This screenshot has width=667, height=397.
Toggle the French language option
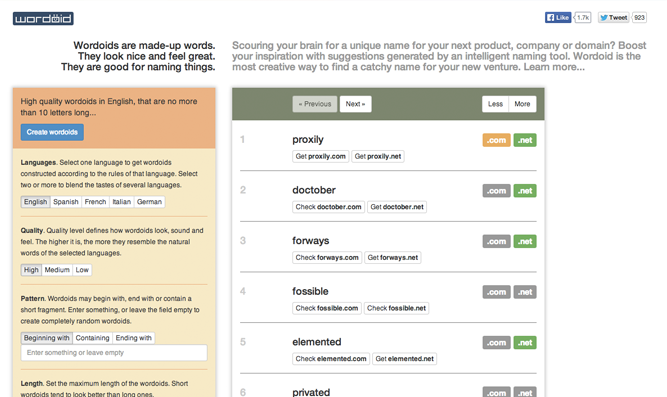95,202
